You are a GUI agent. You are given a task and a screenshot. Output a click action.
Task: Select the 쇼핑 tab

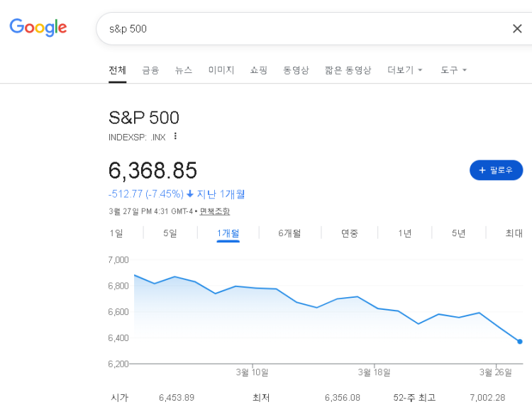pos(259,70)
